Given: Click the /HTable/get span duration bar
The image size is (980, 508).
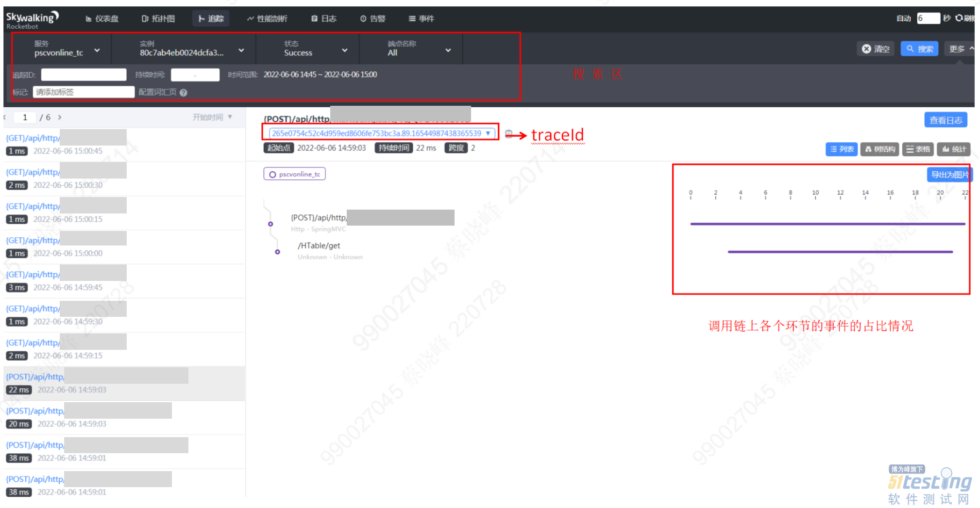Looking at the screenshot, I should 840,252.
